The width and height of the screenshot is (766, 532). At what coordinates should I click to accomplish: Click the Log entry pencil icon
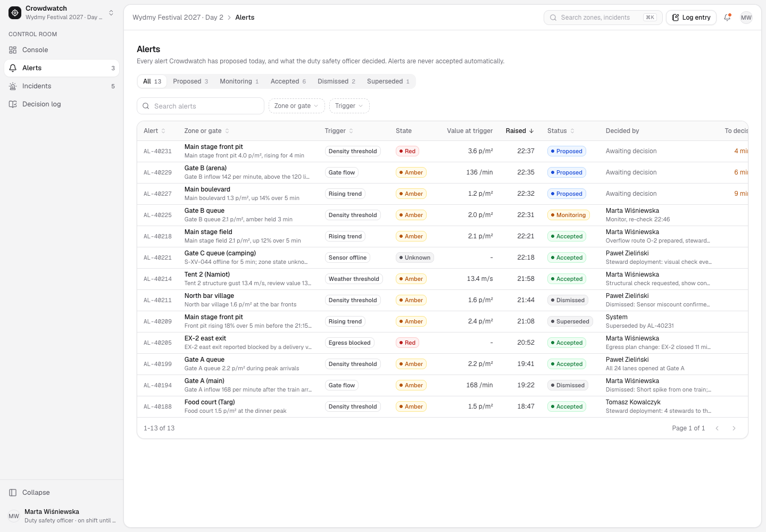click(676, 18)
